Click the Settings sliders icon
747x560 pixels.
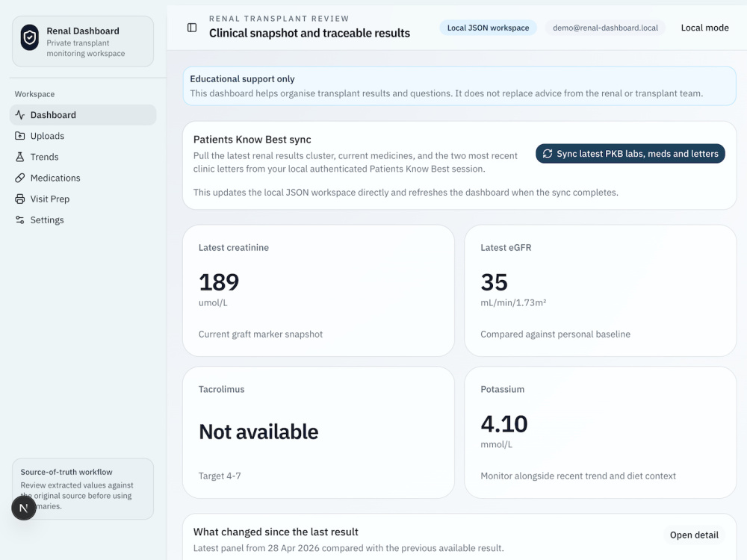click(x=20, y=220)
